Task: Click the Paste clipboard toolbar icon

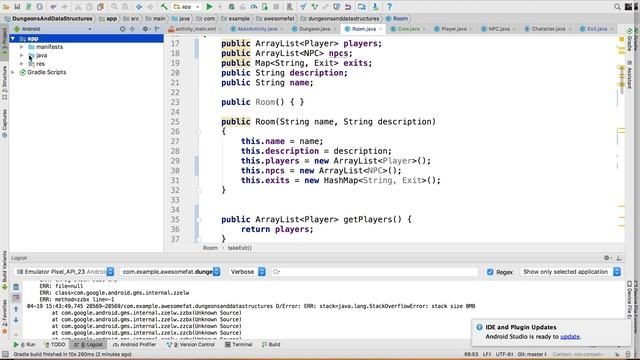Action: [x=100, y=7]
